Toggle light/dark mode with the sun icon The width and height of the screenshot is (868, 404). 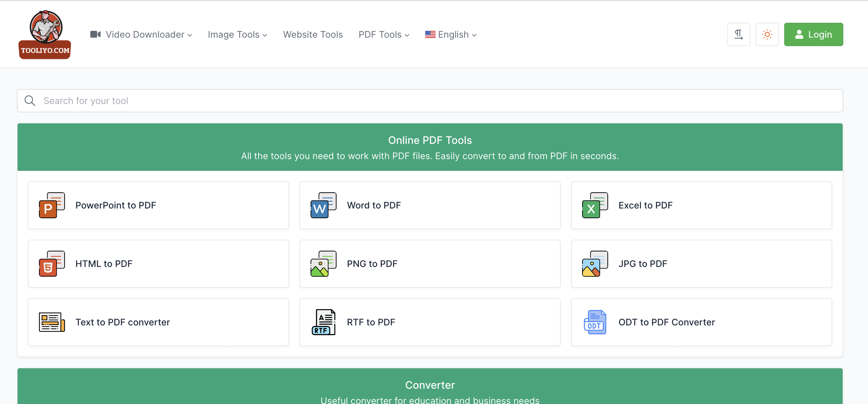pos(767,34)
